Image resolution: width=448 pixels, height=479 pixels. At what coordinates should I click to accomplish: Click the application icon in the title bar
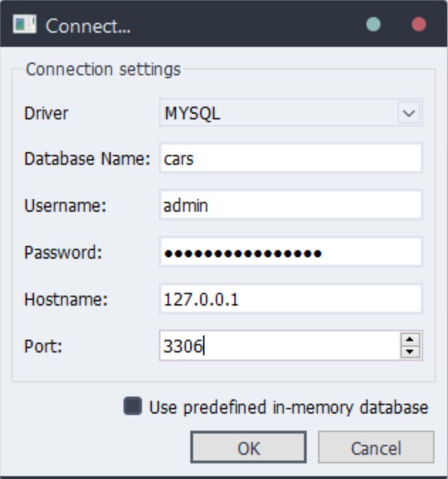(25, 25)
